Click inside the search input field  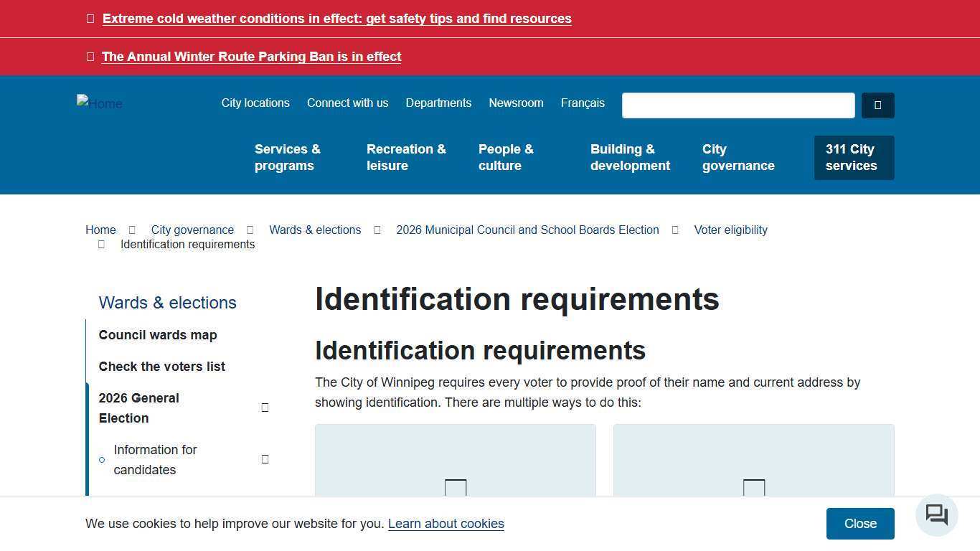[x=738, y=105]
